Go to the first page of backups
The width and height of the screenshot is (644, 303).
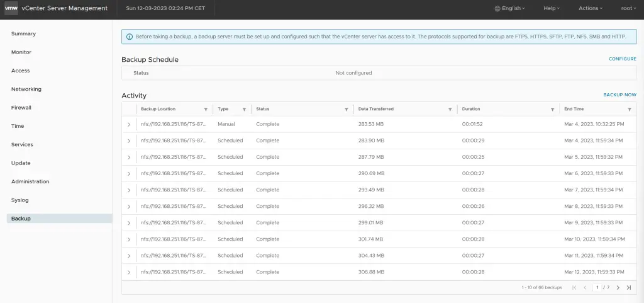click(x=574, y=287)
